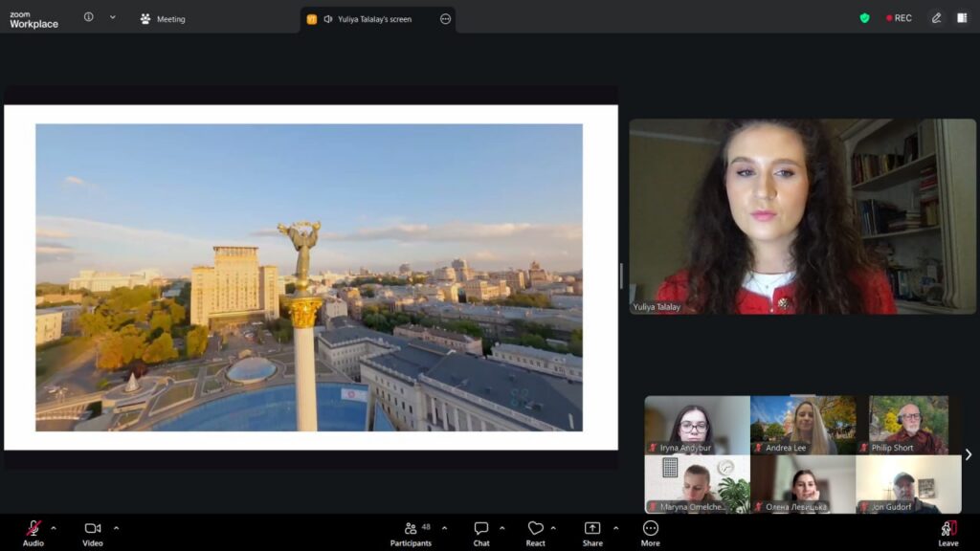Expand the audio settings arrow
This screenshot has height=551, width=980.
click(54, 528)
